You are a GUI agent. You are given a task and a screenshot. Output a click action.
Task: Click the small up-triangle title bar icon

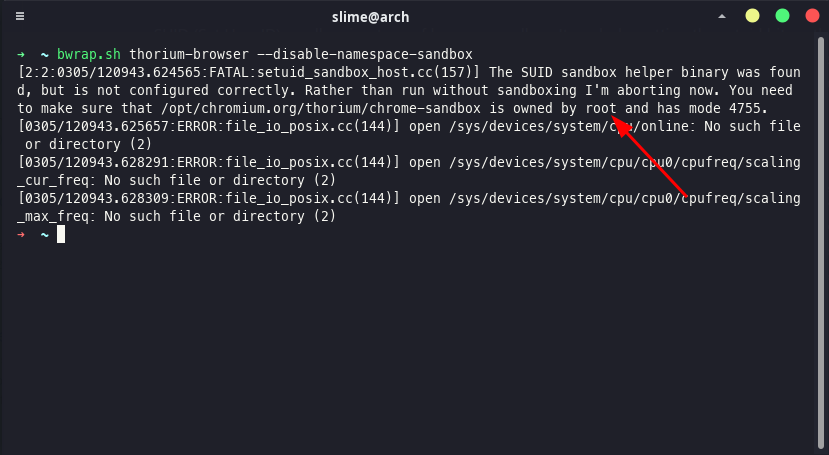[722, 16]
